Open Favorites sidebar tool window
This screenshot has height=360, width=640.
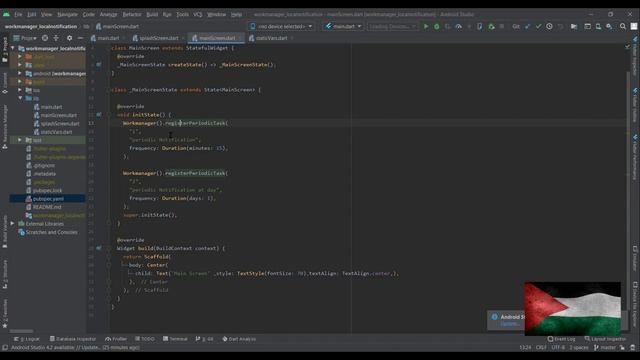click(5, 313)
